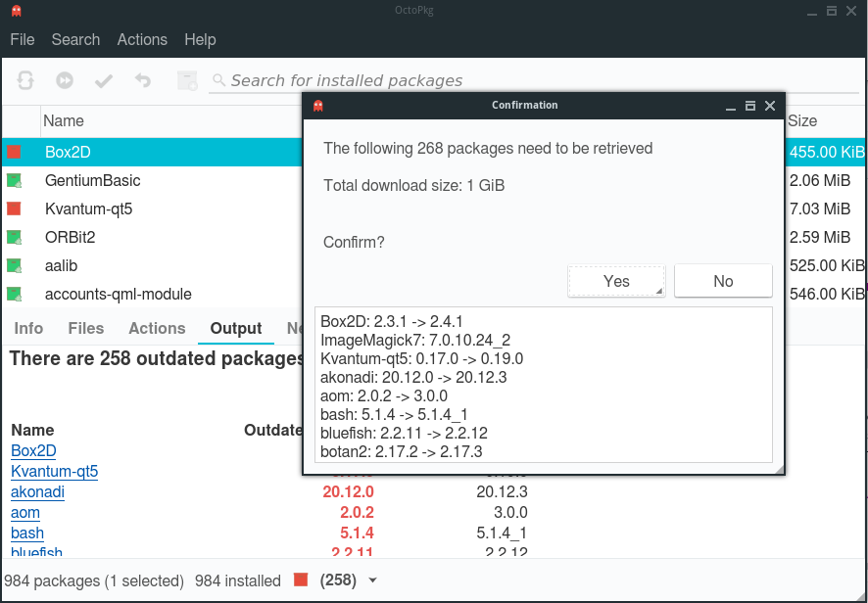
Task: Open the akonadi link in output
Action: (x=37, y=491)
